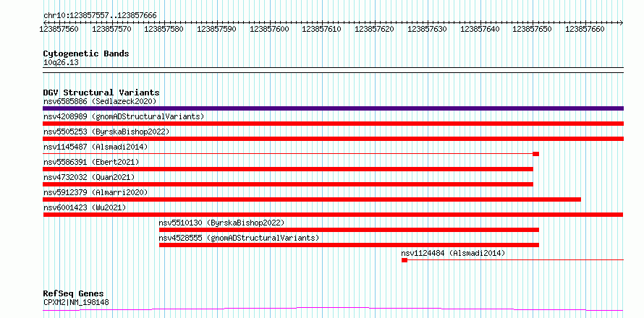Viewport: 644px width, 318px height.
Task: Click the magenta CPXM2 gene line
Action: [333, 309]
